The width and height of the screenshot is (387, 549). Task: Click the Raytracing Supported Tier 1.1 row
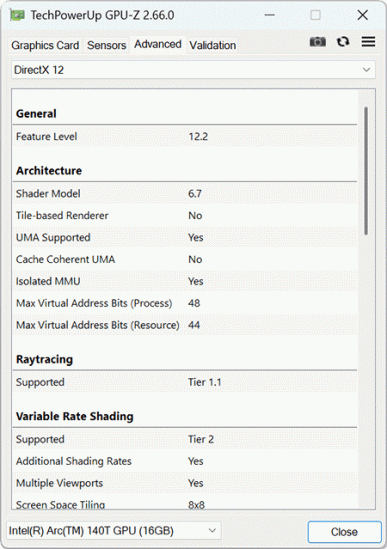pos(185,382)
